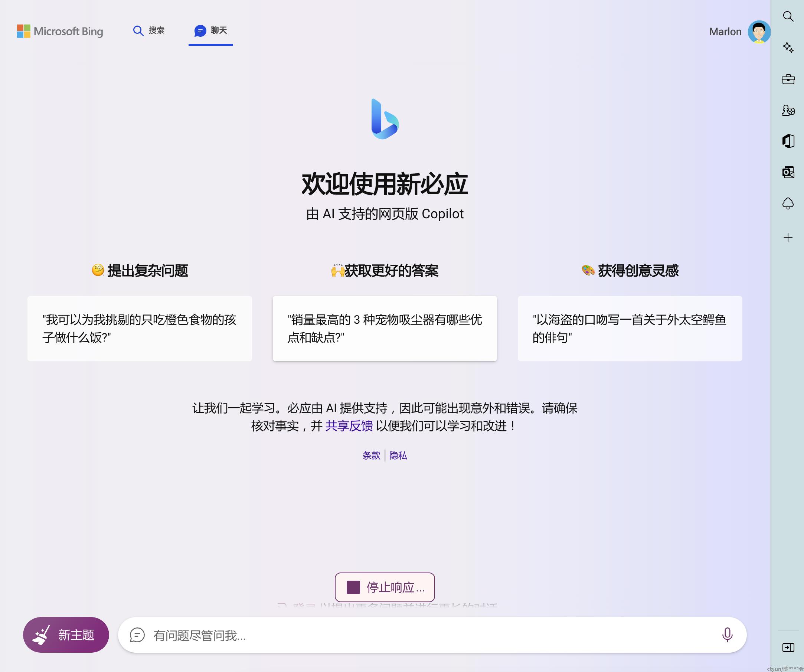Collapse the sidebar with bottom arrow icon
Image resolution: width=804 pixels, height=672 pixels.
click(788, 647)
